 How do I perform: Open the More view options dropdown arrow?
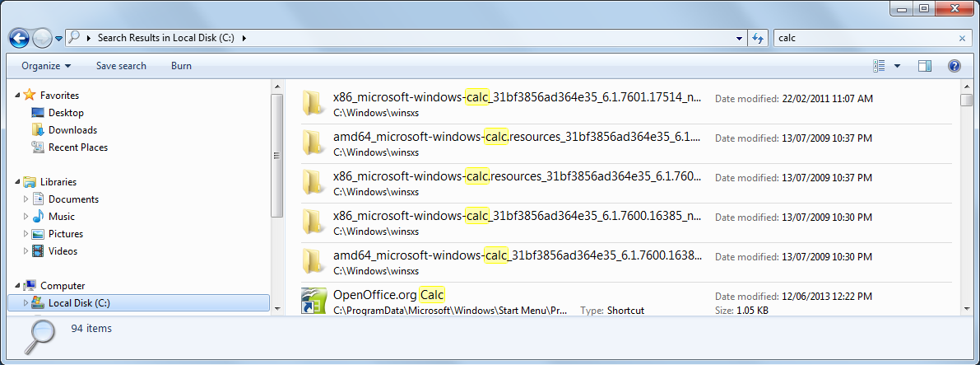tap(898, 66)
